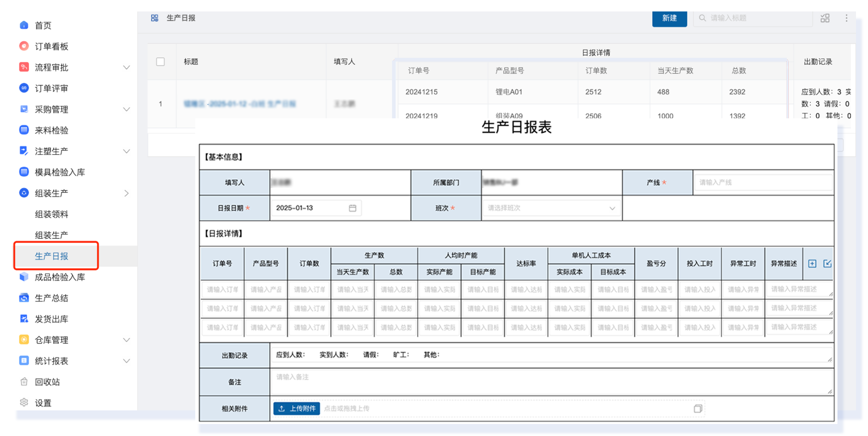868x436 pixels.
Task: Click the 来料检验 sidebar icon
Action: [24, 130]
